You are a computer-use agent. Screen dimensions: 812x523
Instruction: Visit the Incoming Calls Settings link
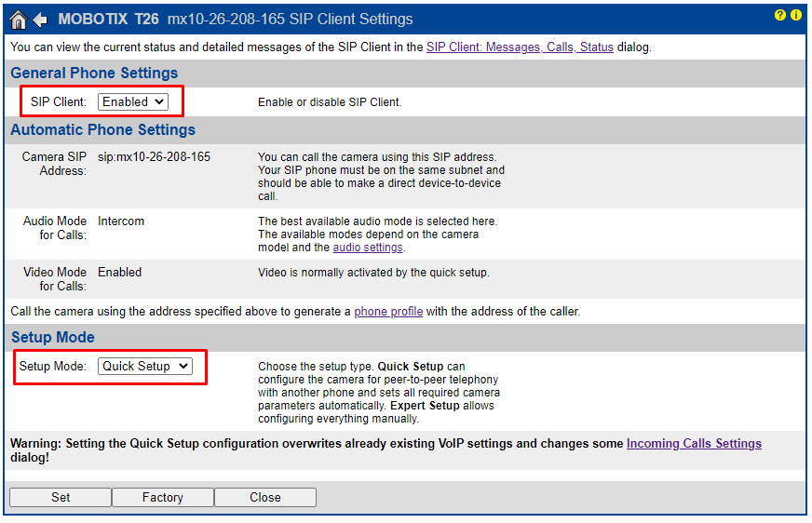(694, 444)
